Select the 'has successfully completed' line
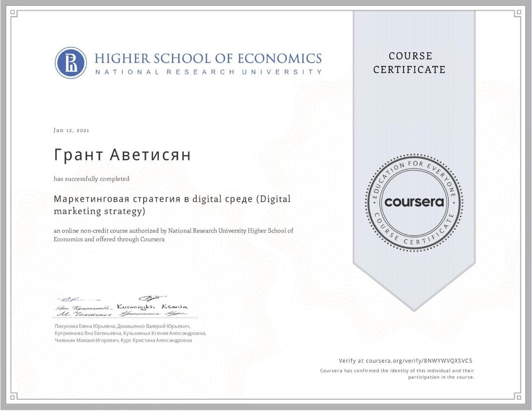 (92, 179)
